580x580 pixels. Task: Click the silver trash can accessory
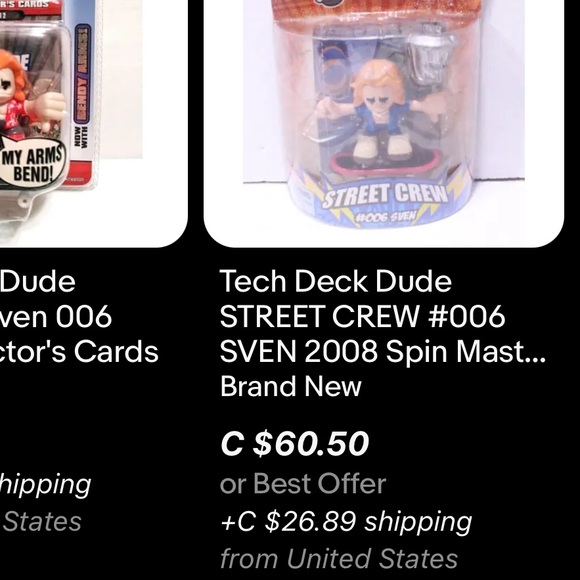pos(431,57)
